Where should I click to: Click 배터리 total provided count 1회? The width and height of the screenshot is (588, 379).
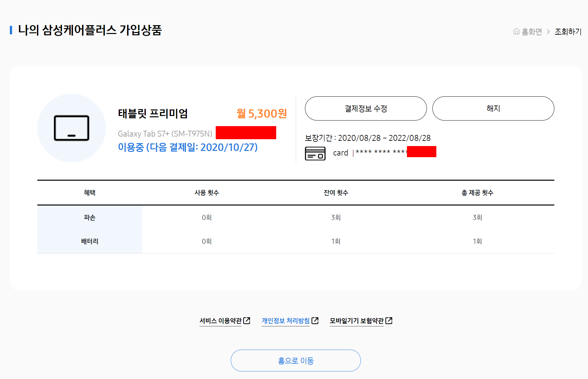(x=478, y=241)
